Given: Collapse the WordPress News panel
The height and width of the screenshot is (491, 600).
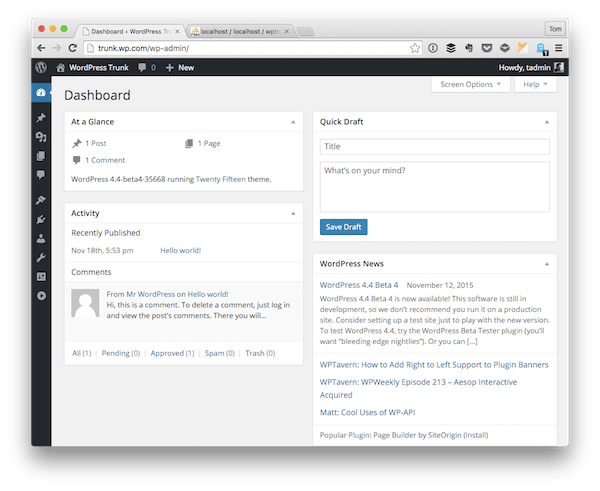Looking at the screenshot, I should (547, 264).
